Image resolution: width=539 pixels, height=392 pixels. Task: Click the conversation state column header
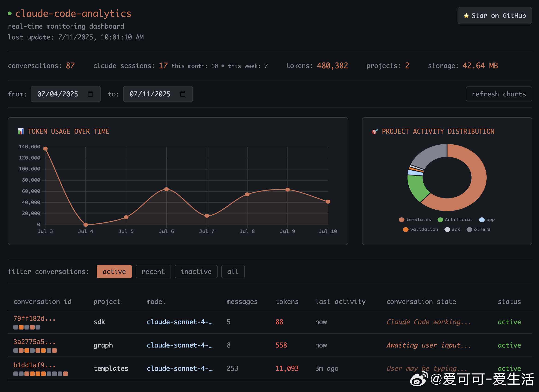pos(421,302)
